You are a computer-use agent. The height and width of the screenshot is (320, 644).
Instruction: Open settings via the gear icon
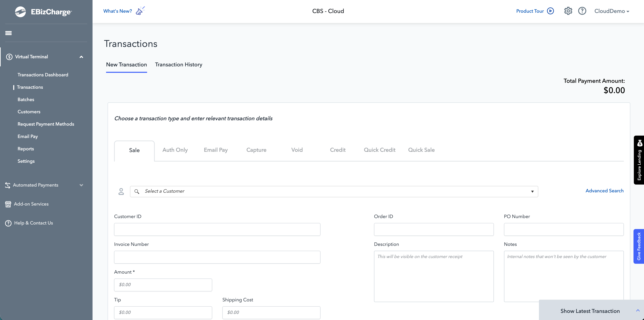tap(568, 11)
